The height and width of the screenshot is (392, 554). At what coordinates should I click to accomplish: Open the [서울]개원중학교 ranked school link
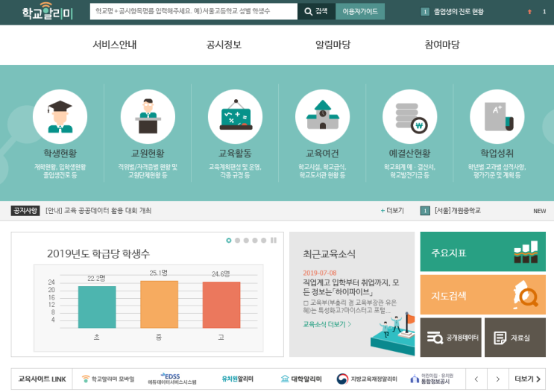(x=458, y=211)
